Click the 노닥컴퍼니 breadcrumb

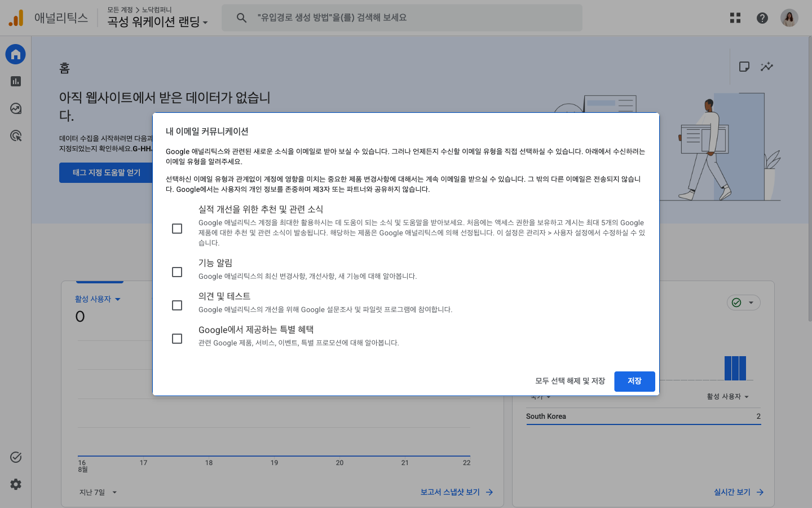tap(157, 10)
